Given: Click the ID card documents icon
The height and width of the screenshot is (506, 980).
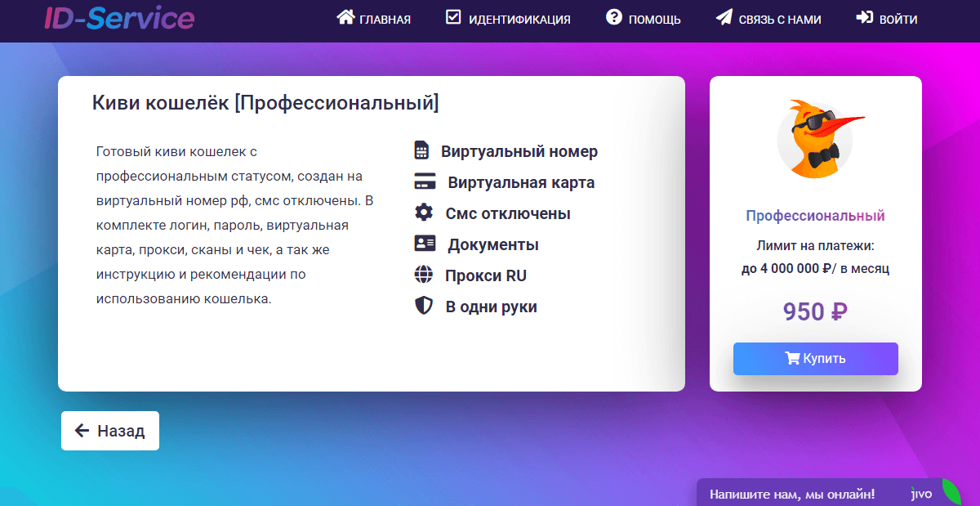Looking at the screenshot, I should click(425, 244).
